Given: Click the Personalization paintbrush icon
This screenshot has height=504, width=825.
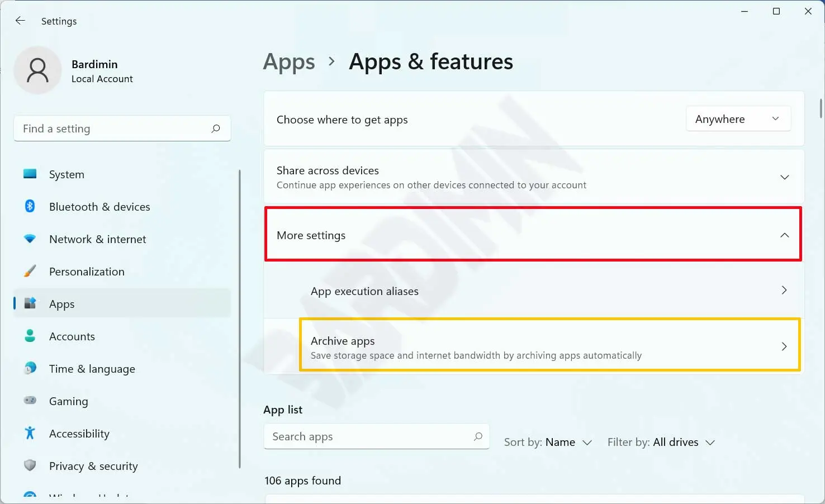Looking at the screenshot, I should [x=30, y=271].
